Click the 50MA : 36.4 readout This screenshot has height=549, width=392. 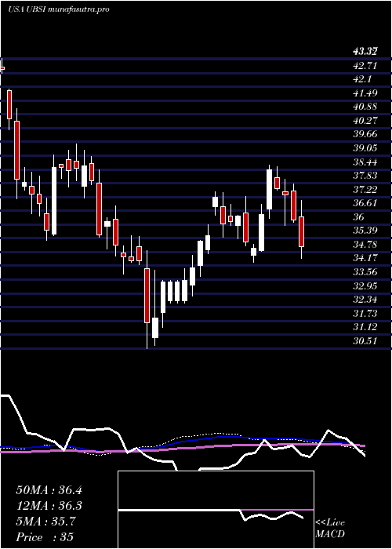pos(49,490)
